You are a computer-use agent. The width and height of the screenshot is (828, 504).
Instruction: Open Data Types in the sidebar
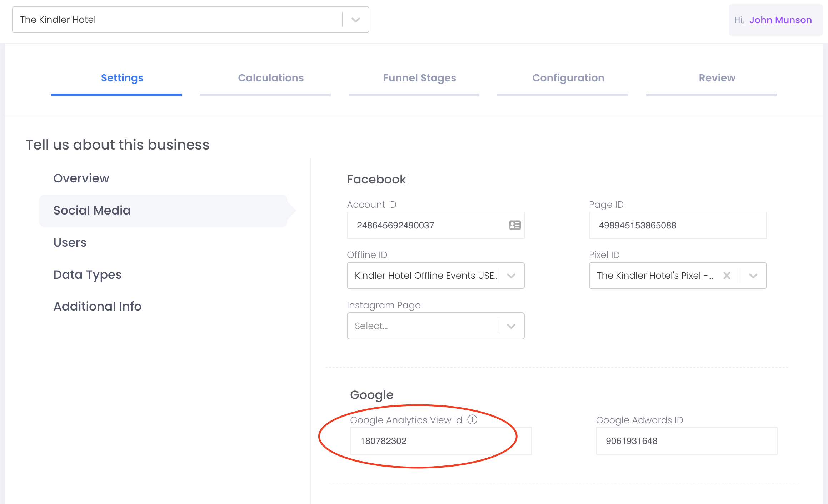click(x=88, y=274)
